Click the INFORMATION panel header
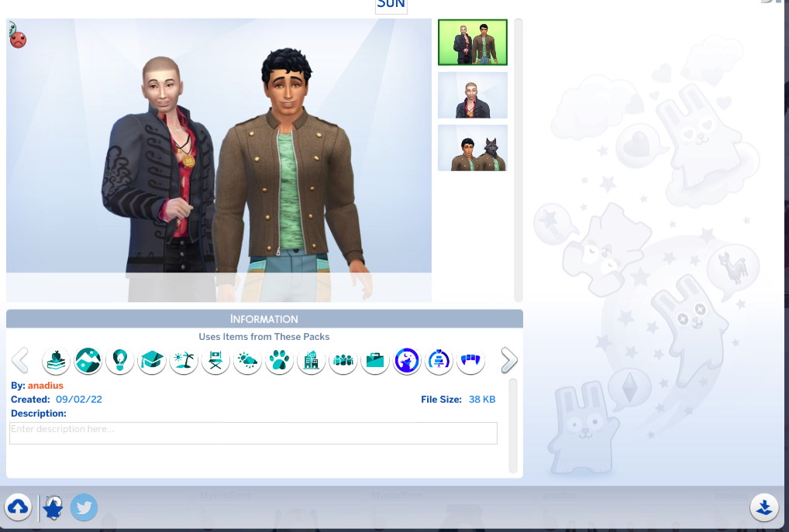Viewport: 789px width, 532px height. pos(264,319)
